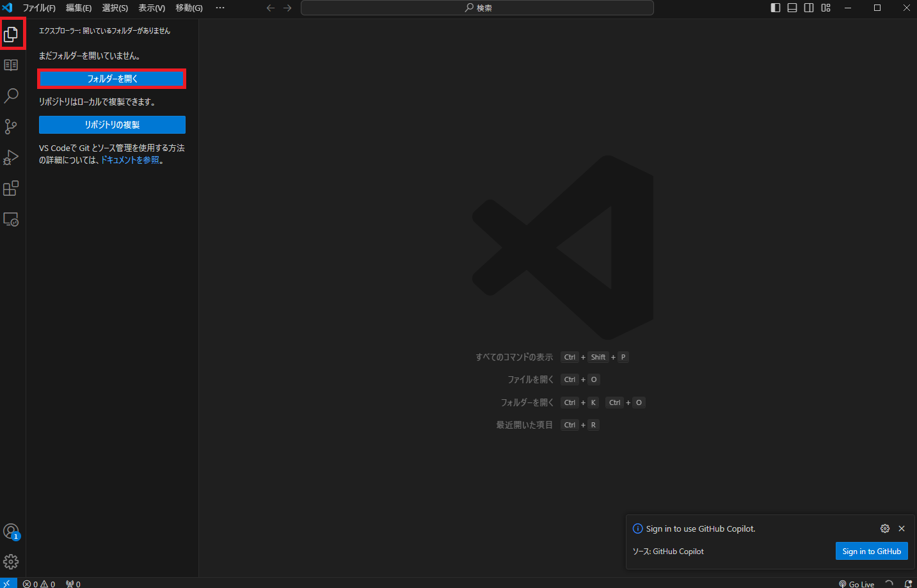The width and height of the screenshot is (917, 588).
Task: Click the 検索 command center box
Action: [477, 8]
